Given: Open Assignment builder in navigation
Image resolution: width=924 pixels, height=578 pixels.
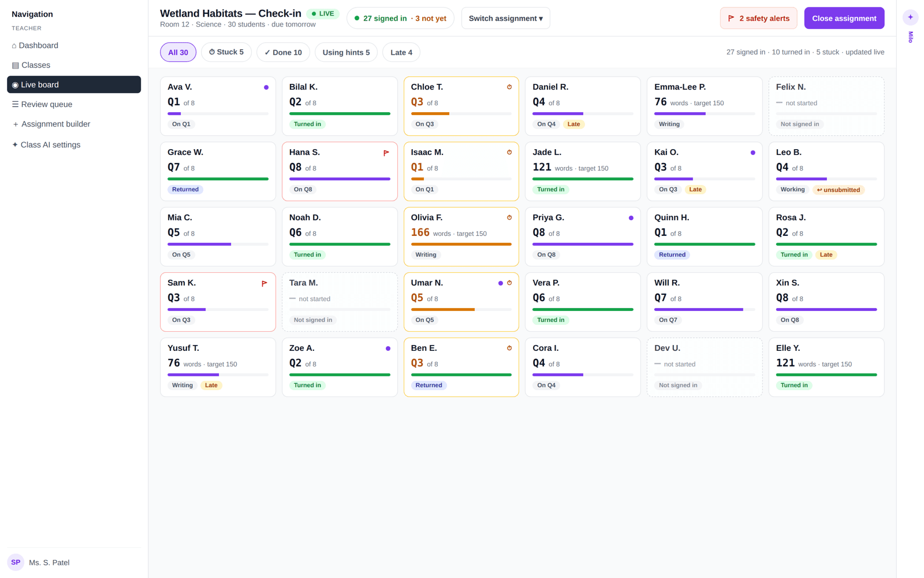Looking at the screenshot, I should pos(74,124).
